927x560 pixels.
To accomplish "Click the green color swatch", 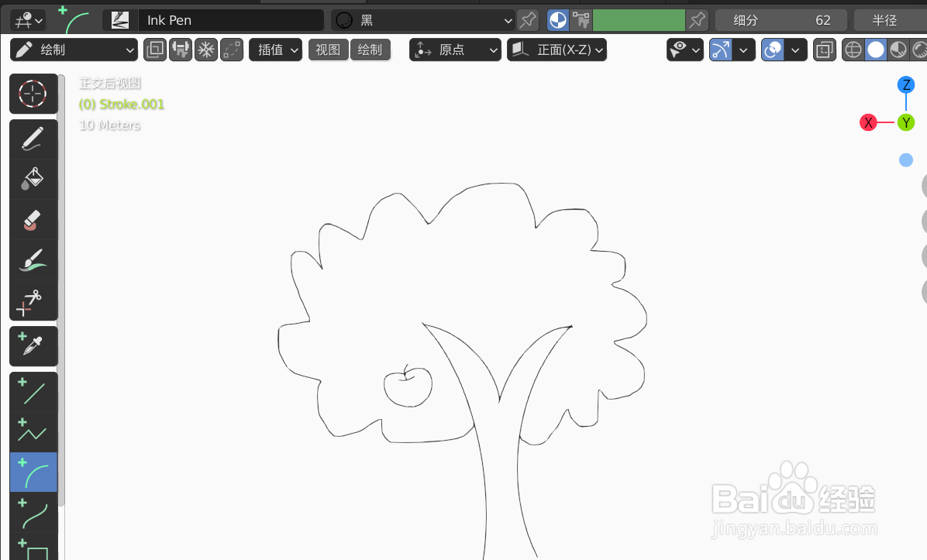I will 639,20.
